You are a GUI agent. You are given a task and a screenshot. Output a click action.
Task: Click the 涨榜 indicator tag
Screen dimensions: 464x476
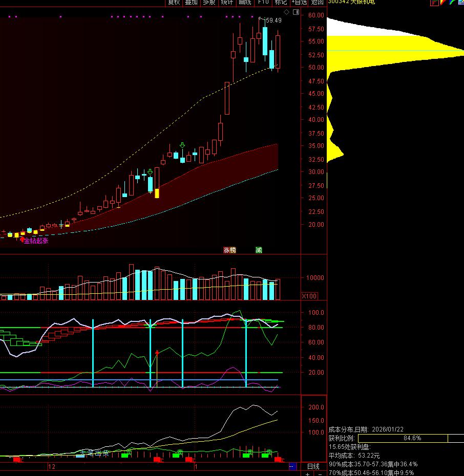229,250
